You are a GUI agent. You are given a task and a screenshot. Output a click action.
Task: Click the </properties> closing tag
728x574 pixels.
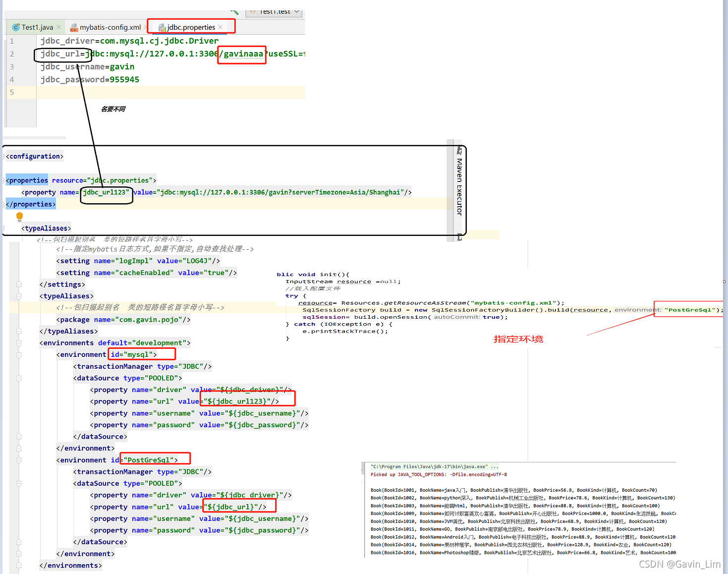pyautogui.click(x=31, y=204)
